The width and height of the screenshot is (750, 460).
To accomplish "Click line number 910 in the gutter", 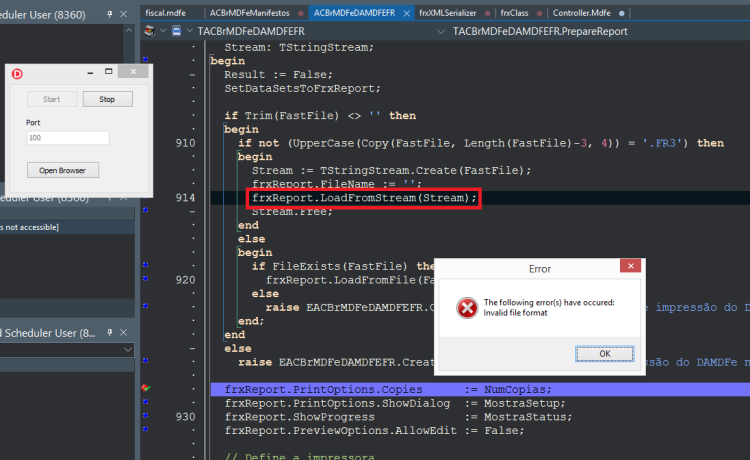I will tap(186, 143).
